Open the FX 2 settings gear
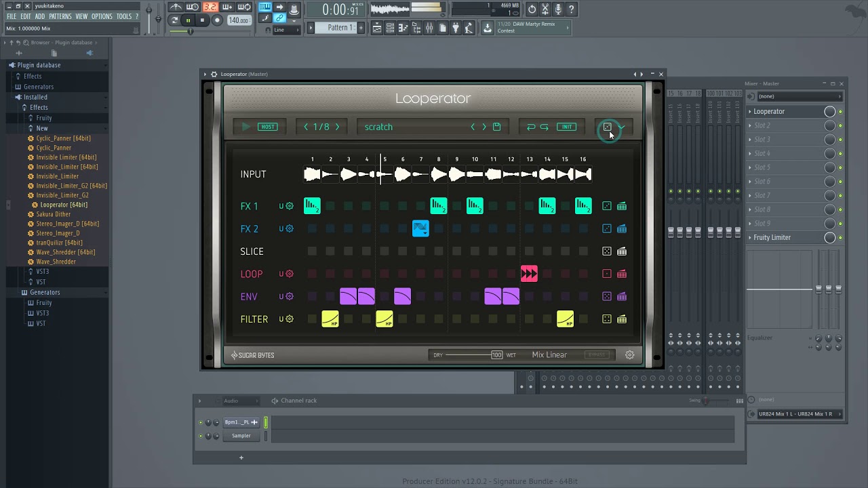The image size is (868, 488). pyautogui.click(x=290, y=228)
